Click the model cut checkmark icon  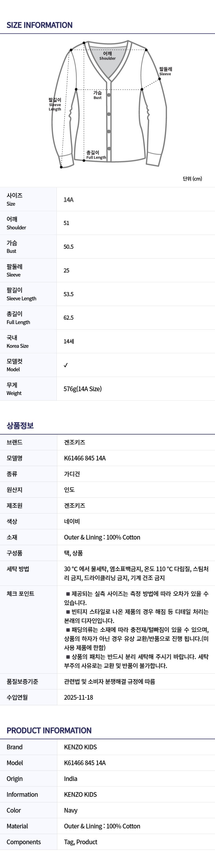66,365
